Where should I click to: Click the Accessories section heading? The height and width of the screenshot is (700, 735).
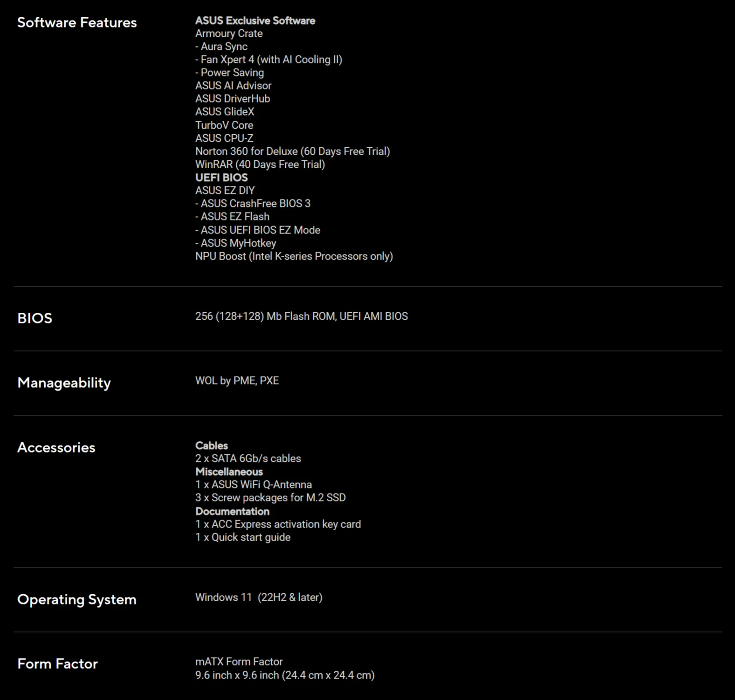coord(56,447)
